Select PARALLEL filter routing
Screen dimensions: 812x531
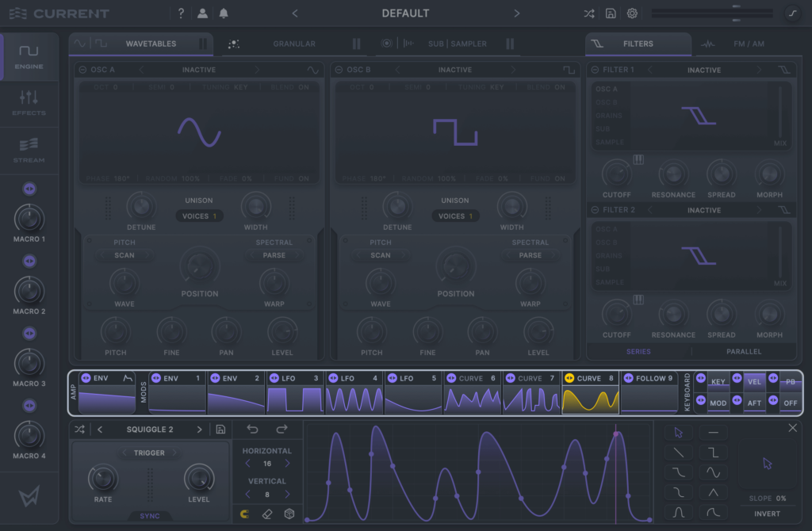pyautogui.click(x=743, y=351)
